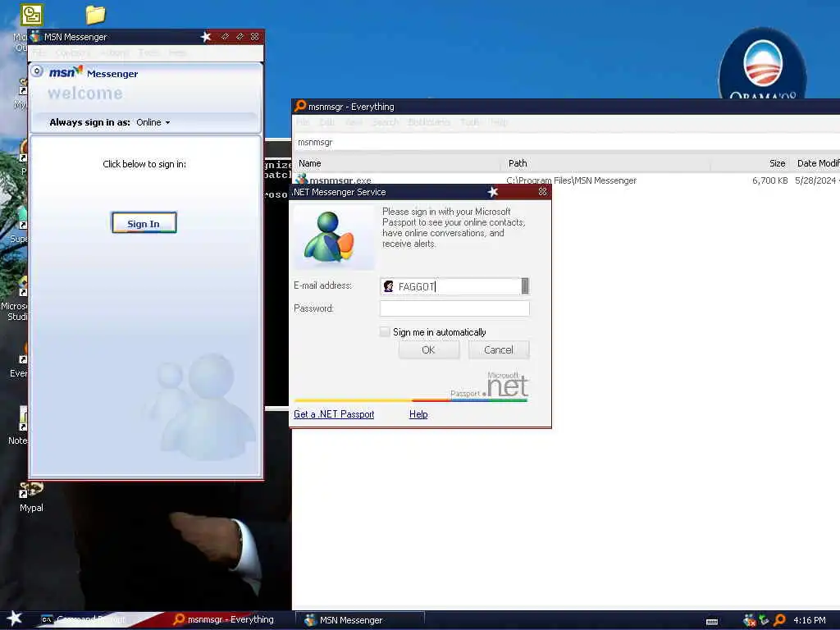This screenshot has width=840, height=630.
Task: Click the Obama '08 logo on the wallpaper gadget
Action: coord(762,63)
